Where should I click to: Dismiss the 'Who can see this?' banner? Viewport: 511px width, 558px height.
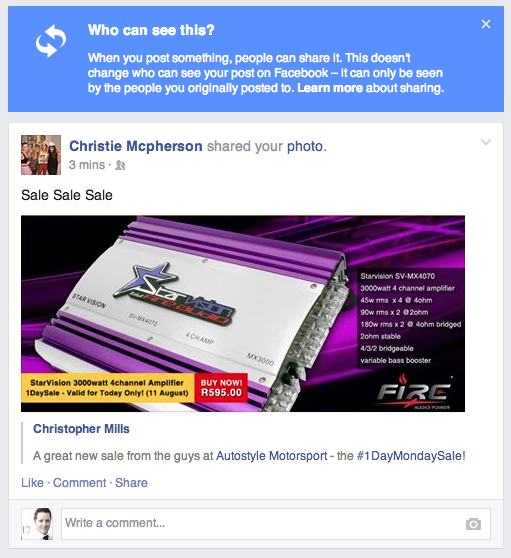pyautogui.click(x=486, y=24)
